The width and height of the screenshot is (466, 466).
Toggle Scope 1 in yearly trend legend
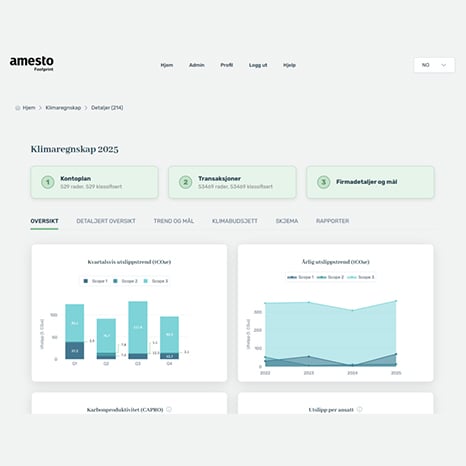pos(300,277)
